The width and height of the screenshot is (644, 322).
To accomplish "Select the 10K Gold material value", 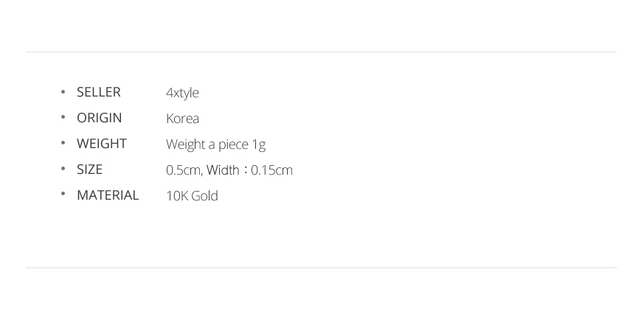I will [x=192, y=196].
